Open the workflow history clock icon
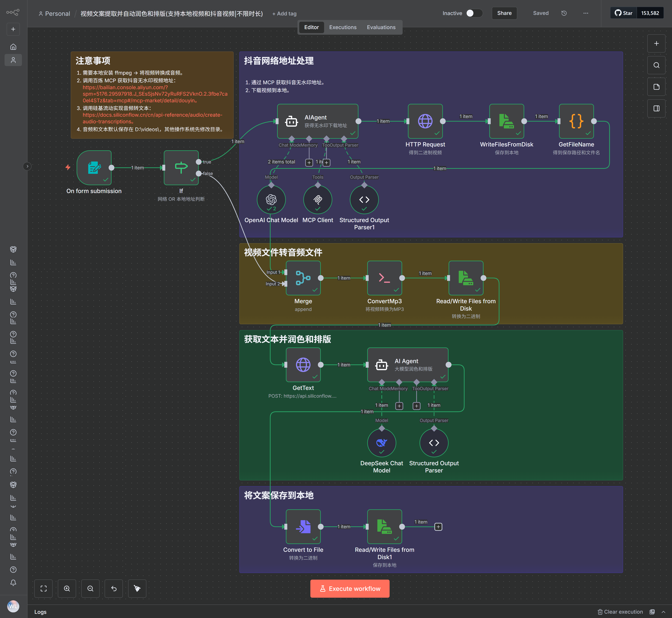672x618 pixels. (x=564, y=13)
